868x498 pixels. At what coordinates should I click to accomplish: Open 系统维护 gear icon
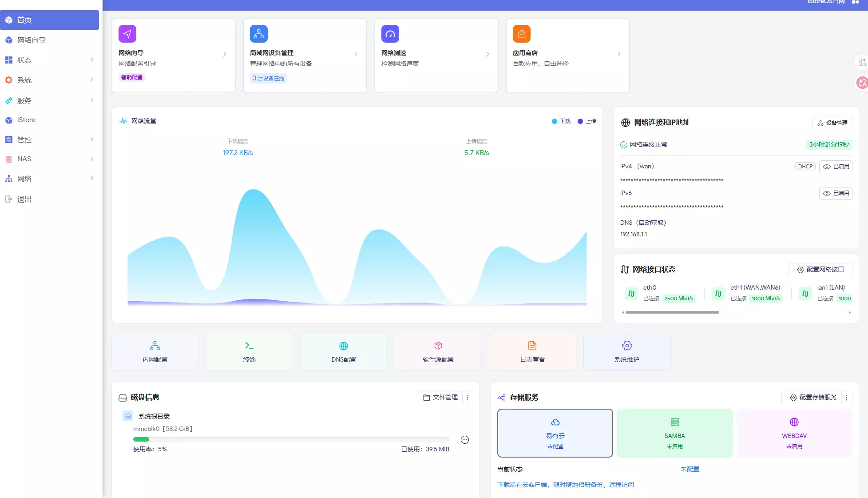tap(626, 346)
